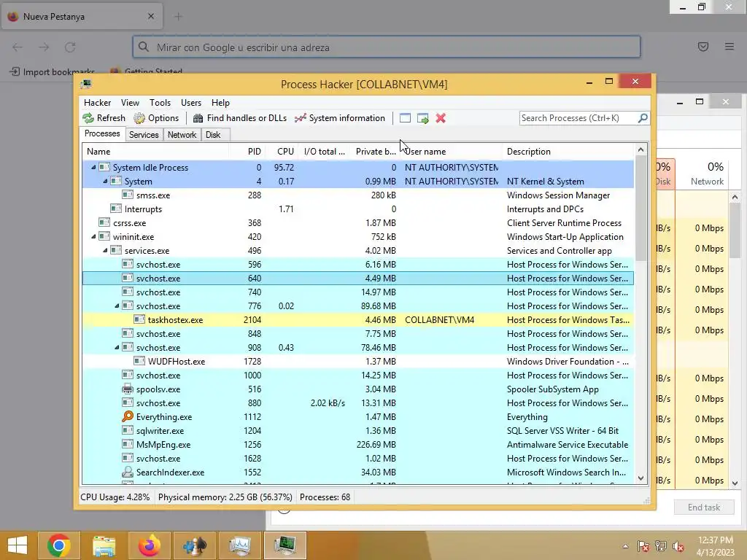Click Import bookmarks in Firefox
Image resolution: width=747 pixels, height=560 pixels.
click(53, 72)
